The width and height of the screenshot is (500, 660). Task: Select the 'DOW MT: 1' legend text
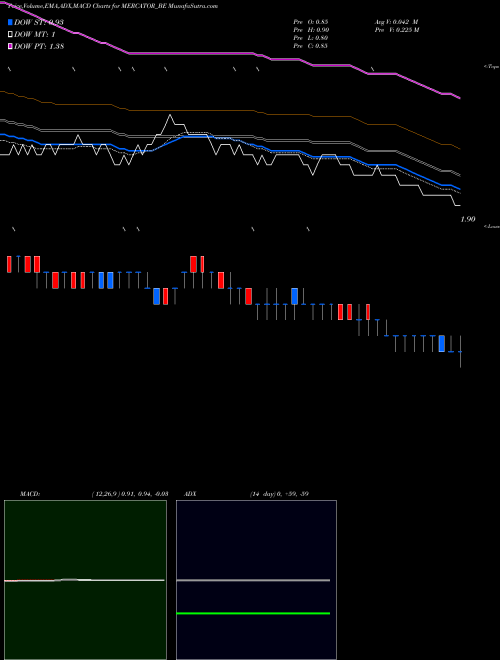pos(35,34)
